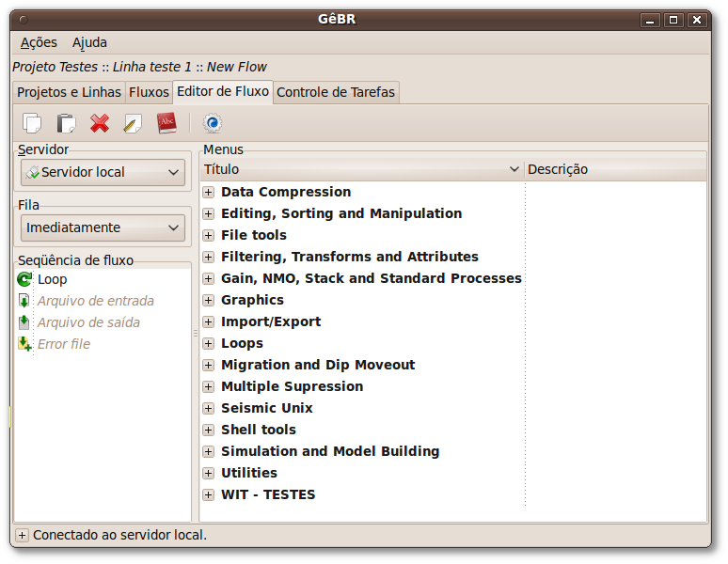Expand the Loops category
This screenshot has height=564, width=728.
(x=209, y=343)
